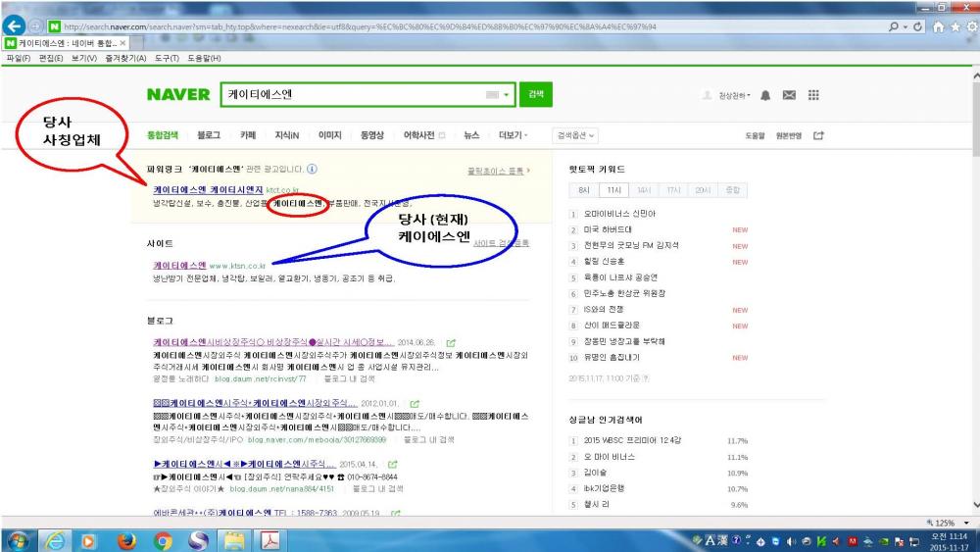Open the media player taskbar icon

click(88, 541)
